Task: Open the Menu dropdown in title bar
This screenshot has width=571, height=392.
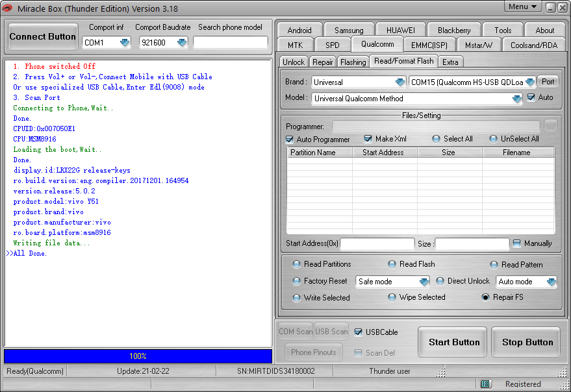Action: tap(522, 7)
